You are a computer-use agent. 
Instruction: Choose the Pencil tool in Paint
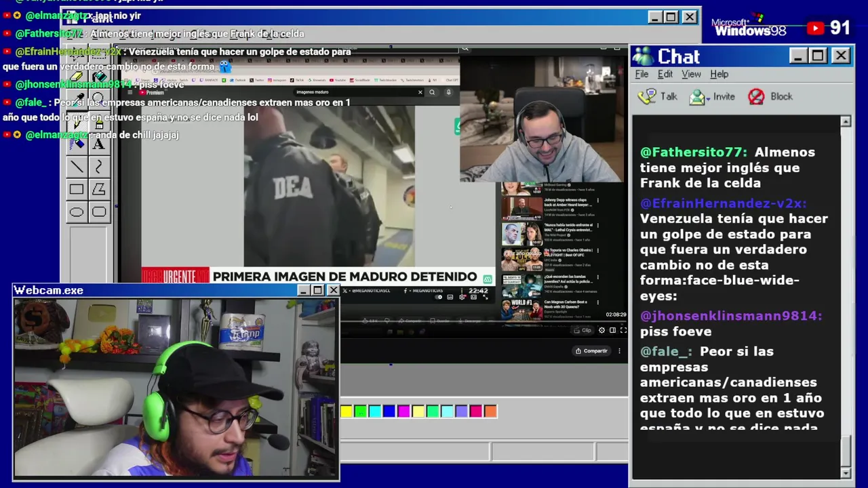coord(77,123)
